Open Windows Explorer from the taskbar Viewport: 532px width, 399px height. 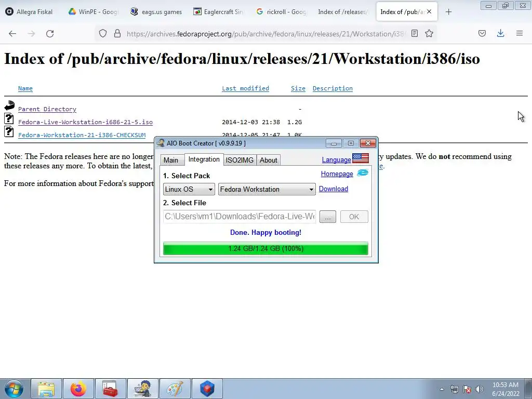click(x=46, y=389)
